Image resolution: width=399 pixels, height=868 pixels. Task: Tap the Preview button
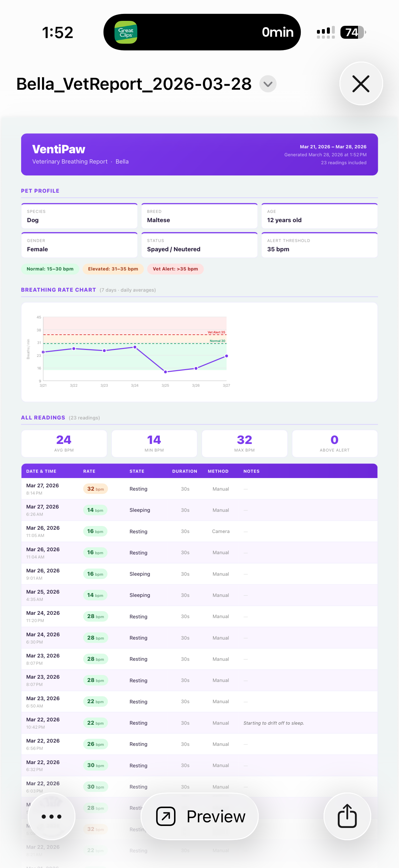(200, 816)
